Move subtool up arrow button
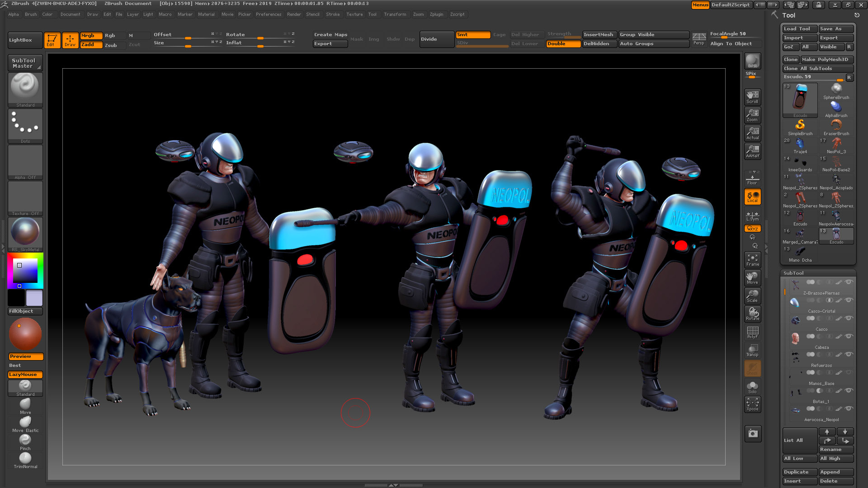 pyautogui.click(x=827, y=432)
